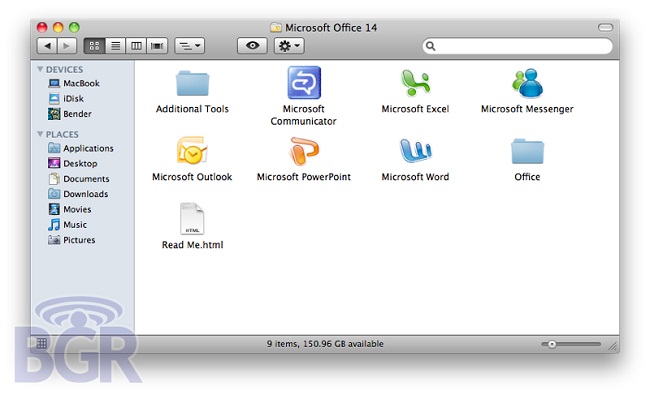Click the Finder search field

coord(517,46)
